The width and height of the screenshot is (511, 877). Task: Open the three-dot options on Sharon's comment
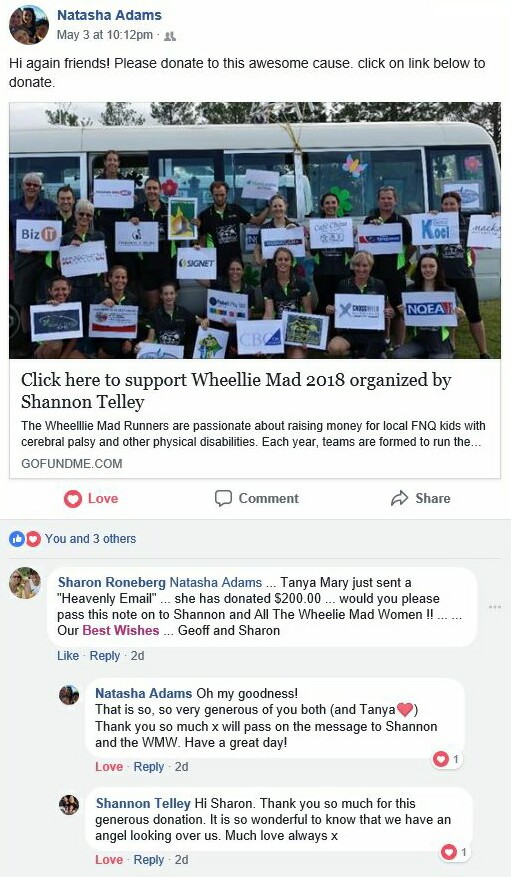(494, 607)
